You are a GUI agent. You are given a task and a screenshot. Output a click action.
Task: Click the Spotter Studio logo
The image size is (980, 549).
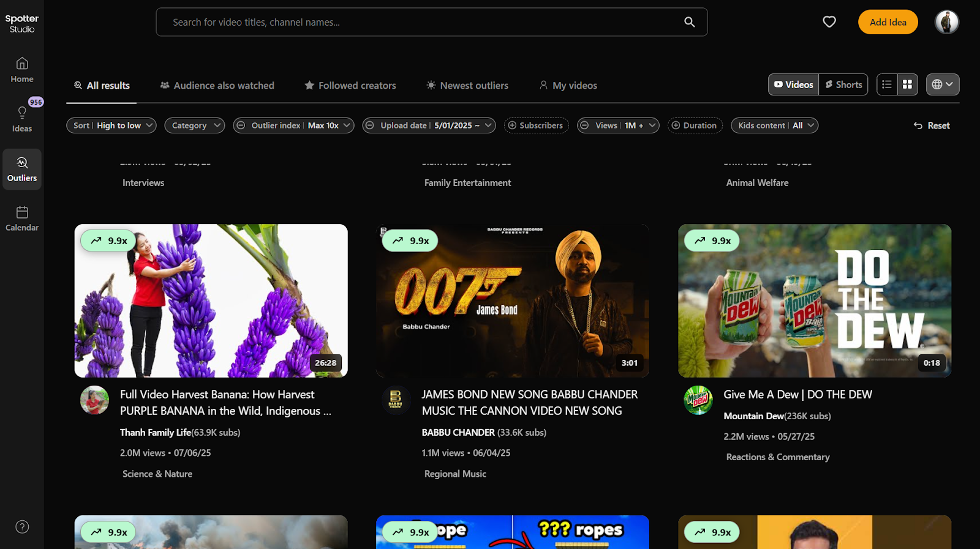click(22, 23)
